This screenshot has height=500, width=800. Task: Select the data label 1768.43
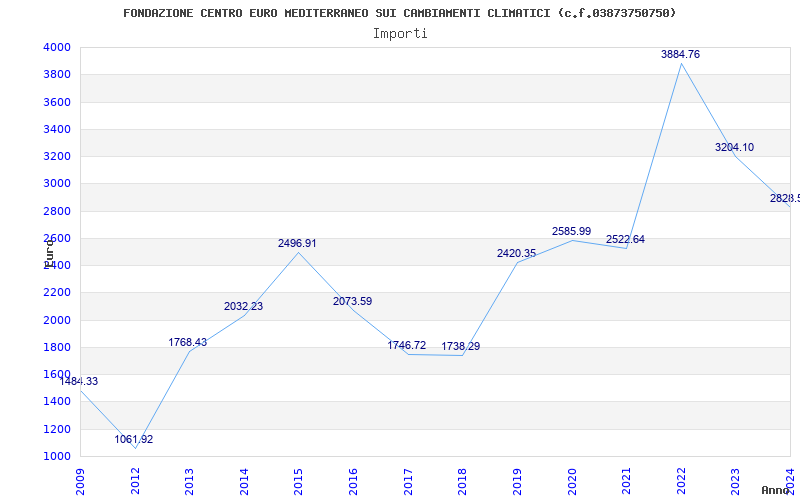[x=188, y=342]
